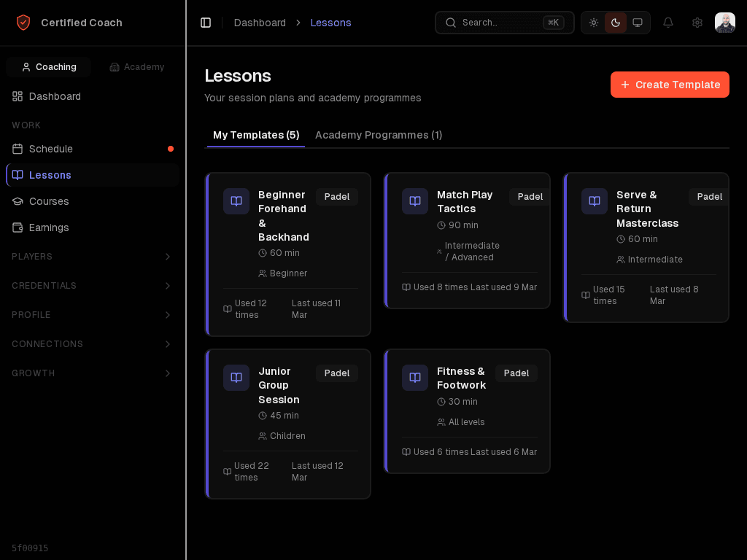Enable dark theme mode

pyautogui.click(x=616, y=23)
